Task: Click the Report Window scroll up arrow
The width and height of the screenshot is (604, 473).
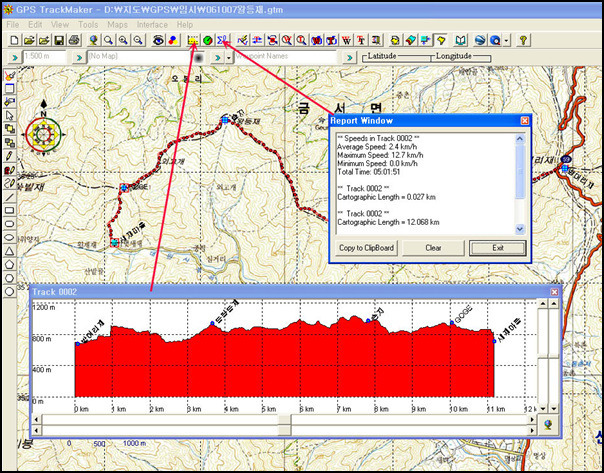Action: tap(520, 139)
